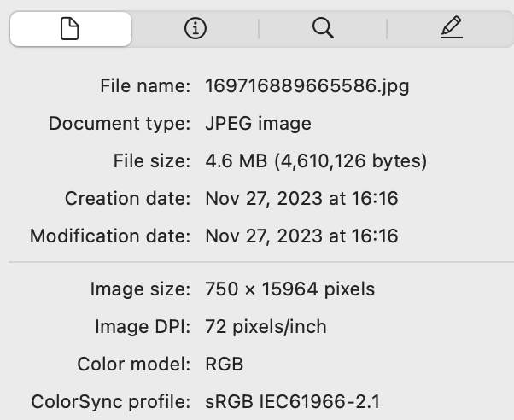Click the Image size label
Image resolution: width=514 pixels, height=420 pixels.
(140, 289)
